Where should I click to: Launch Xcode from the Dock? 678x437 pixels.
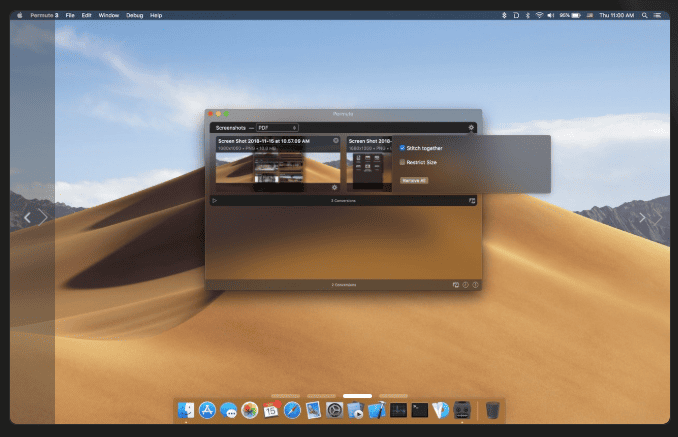click(377, 410)
